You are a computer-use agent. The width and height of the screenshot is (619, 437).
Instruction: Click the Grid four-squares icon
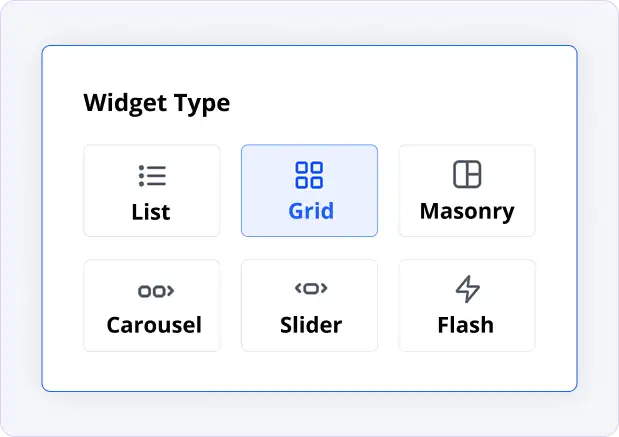pyautogui.click(x=309, y=176)
